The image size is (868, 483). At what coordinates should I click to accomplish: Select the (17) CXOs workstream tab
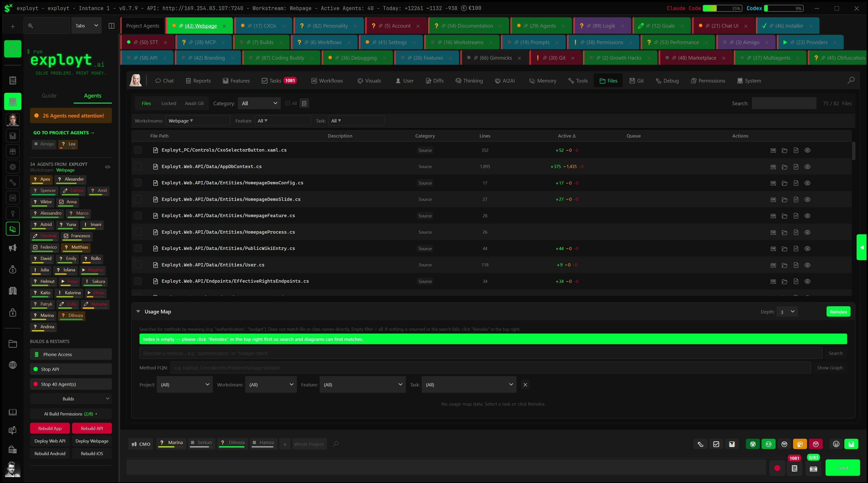[x=263, y=26]
